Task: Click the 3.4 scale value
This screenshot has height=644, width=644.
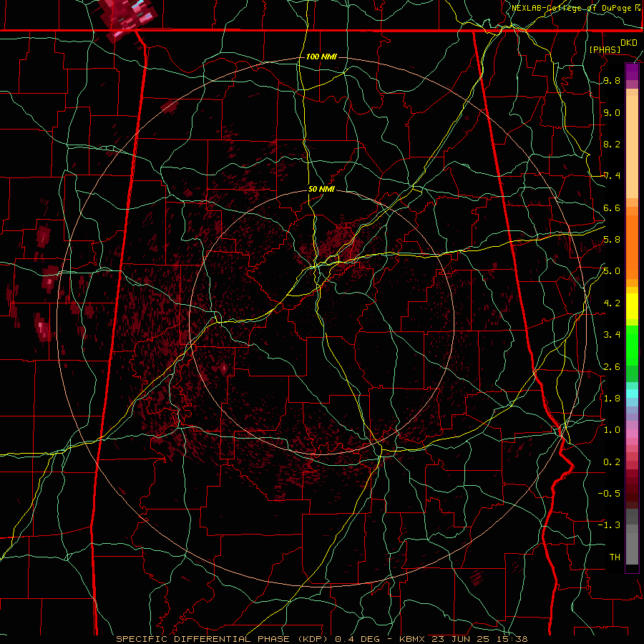Action: pyautogui.click(x=612, y=335)
